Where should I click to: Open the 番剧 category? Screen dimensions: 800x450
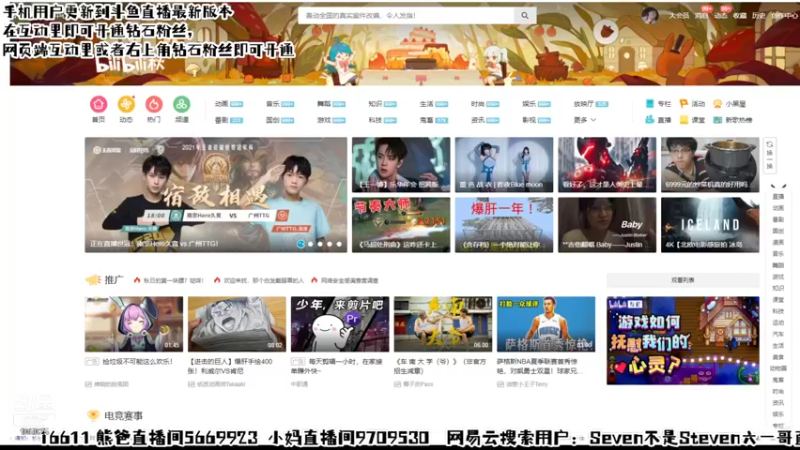(221, 120)
